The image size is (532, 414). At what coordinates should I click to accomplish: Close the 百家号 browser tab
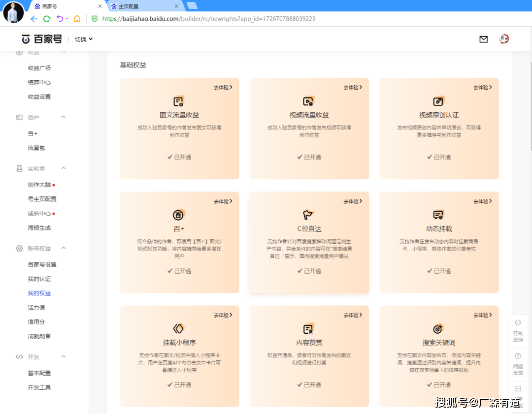[100, 6]
